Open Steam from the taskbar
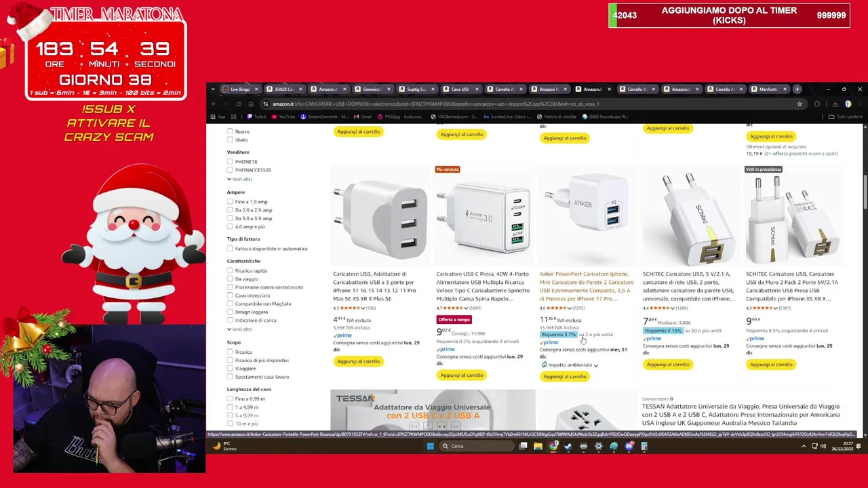The width and height of the screenshot is (868, 488). (568, 446)
